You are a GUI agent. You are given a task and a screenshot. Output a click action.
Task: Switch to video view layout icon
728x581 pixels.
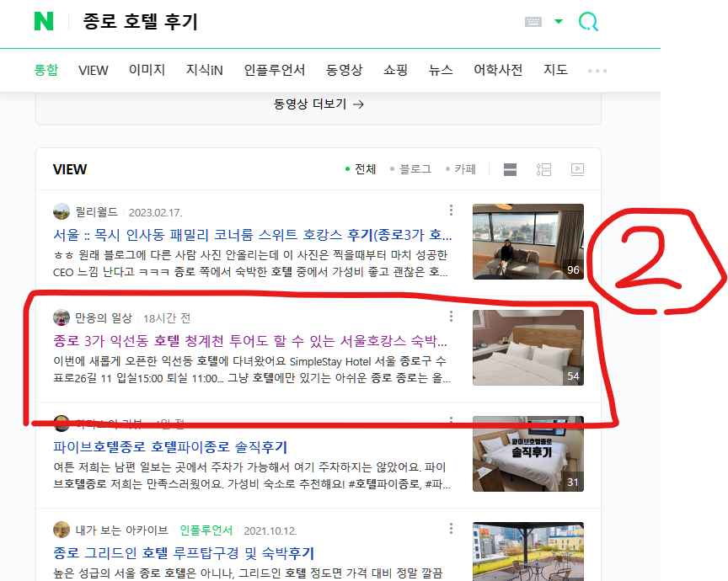(577, 169)
